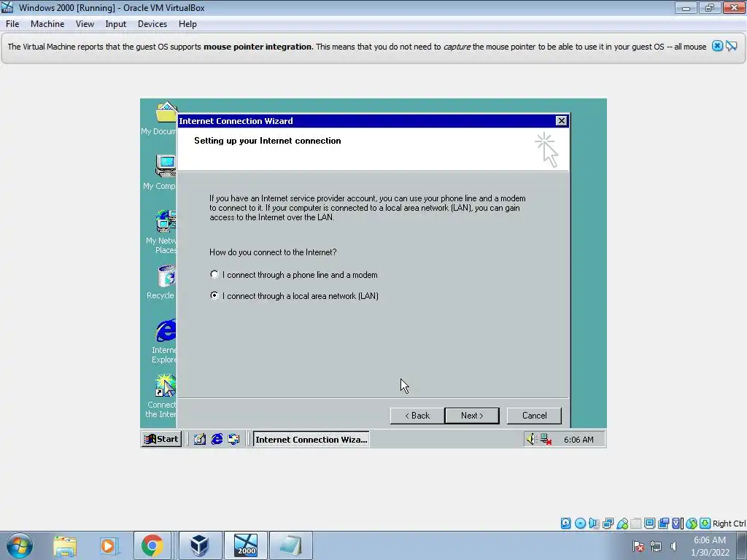Viewport: 747px width, 560px height.
Task: Click host network tray icon
Action: point(656,546)
